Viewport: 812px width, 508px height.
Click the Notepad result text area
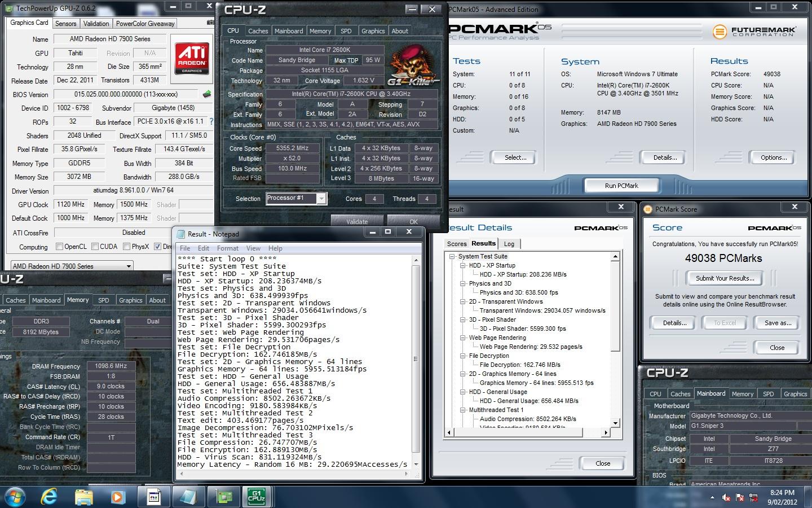[x=294, y=361]
